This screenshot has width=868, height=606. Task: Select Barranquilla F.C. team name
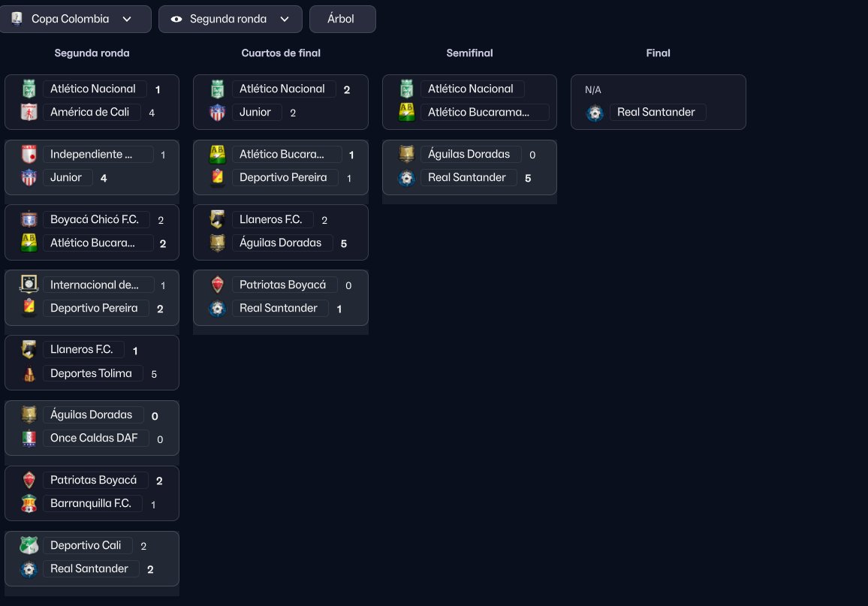click(x=91, y=503)
